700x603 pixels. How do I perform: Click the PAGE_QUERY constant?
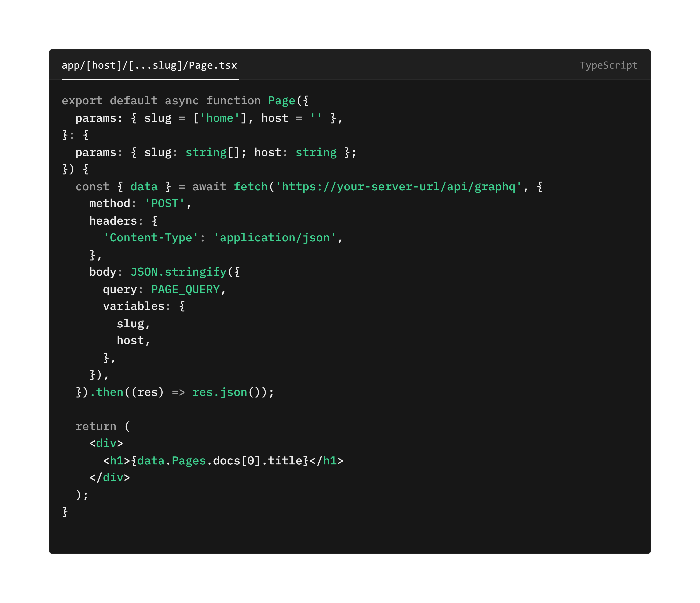185,289
